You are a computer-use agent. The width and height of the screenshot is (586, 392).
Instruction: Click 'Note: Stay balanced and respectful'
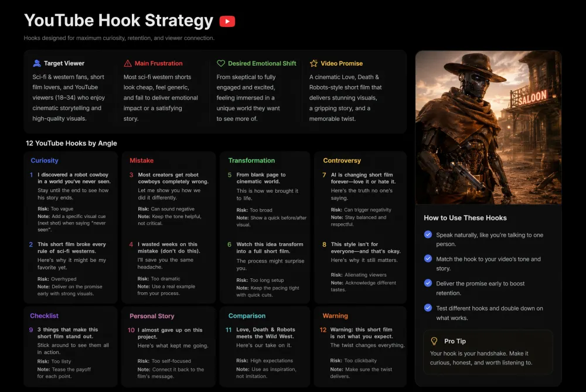coord(359,221)
